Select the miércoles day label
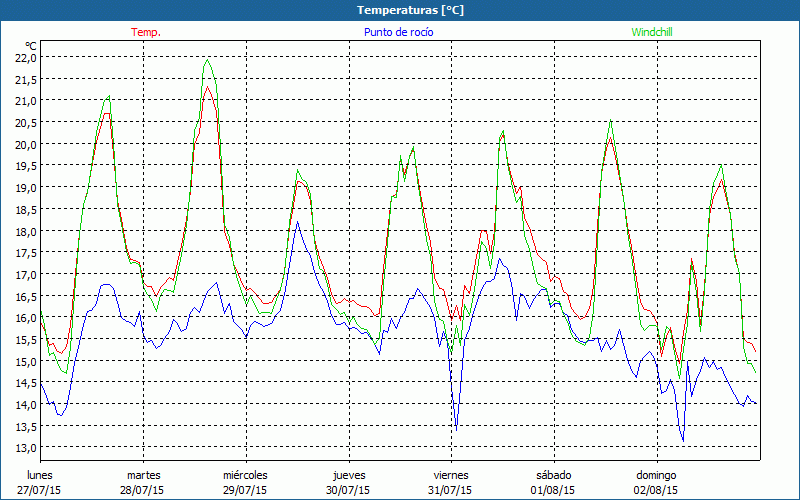 [245, 475]
